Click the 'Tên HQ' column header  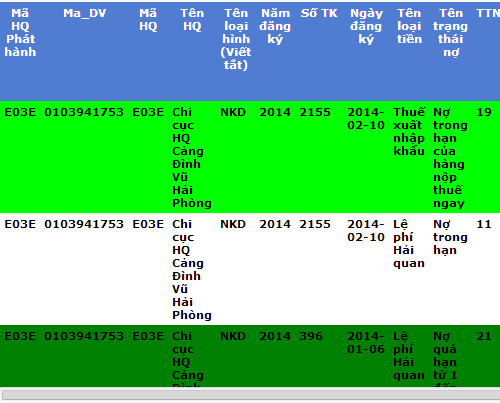[x=192, y=20]
